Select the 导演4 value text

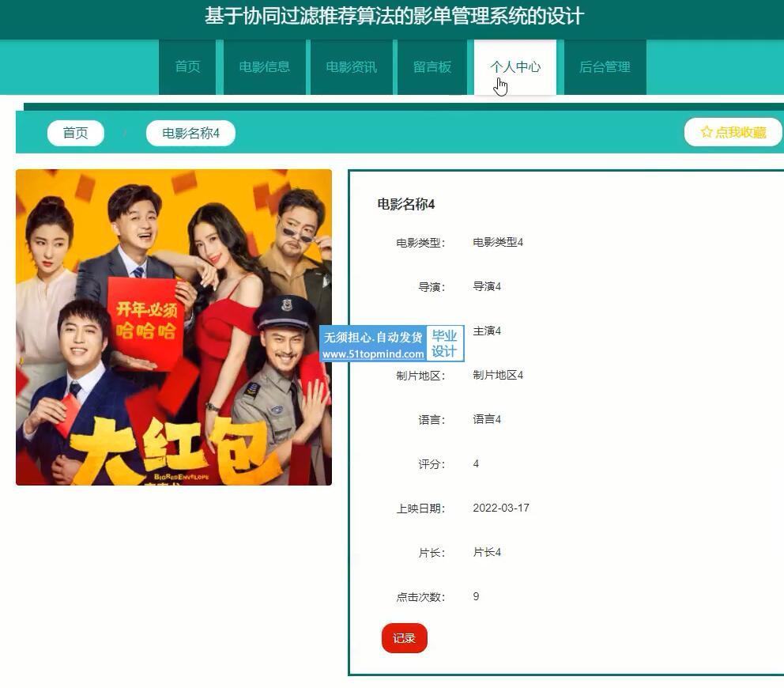487,287
